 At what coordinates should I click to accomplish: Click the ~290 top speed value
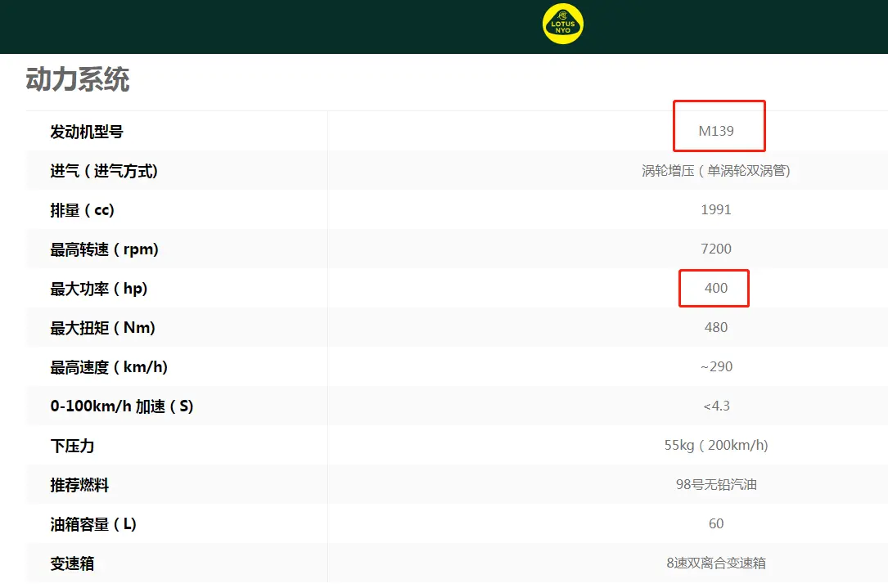click(716, 367)
